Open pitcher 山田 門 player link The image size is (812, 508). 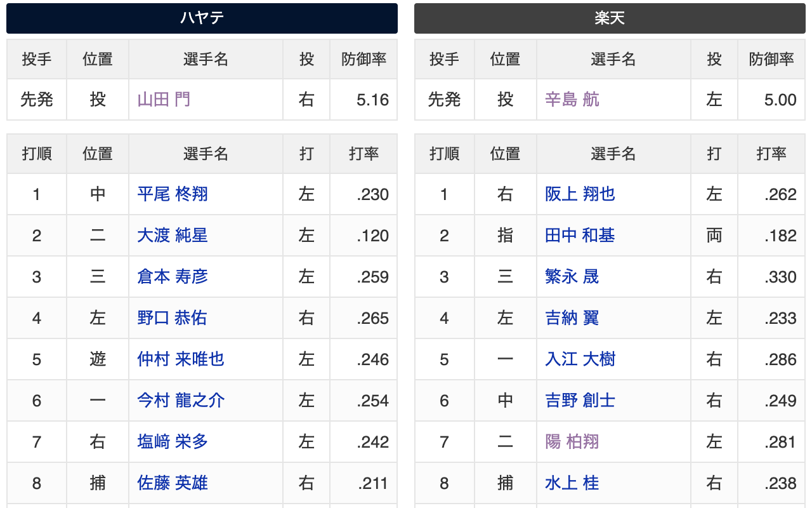point(164,100)
